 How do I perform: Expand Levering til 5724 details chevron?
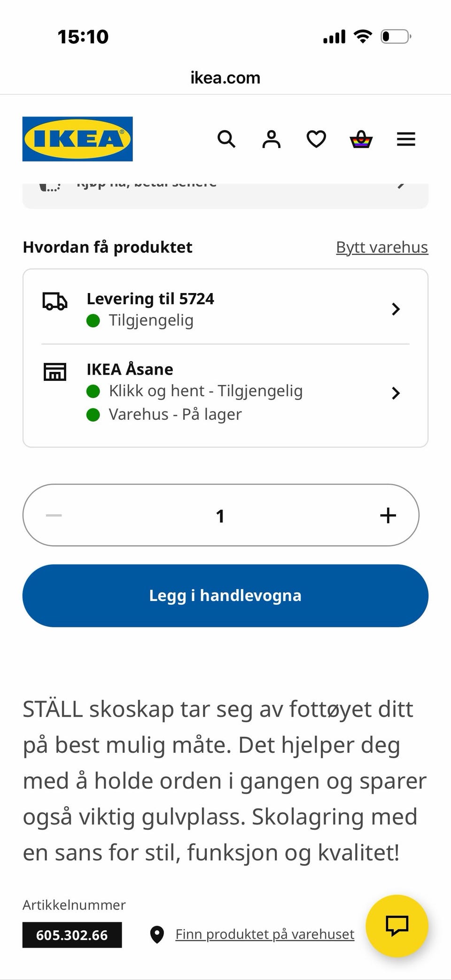coord(396,309)
